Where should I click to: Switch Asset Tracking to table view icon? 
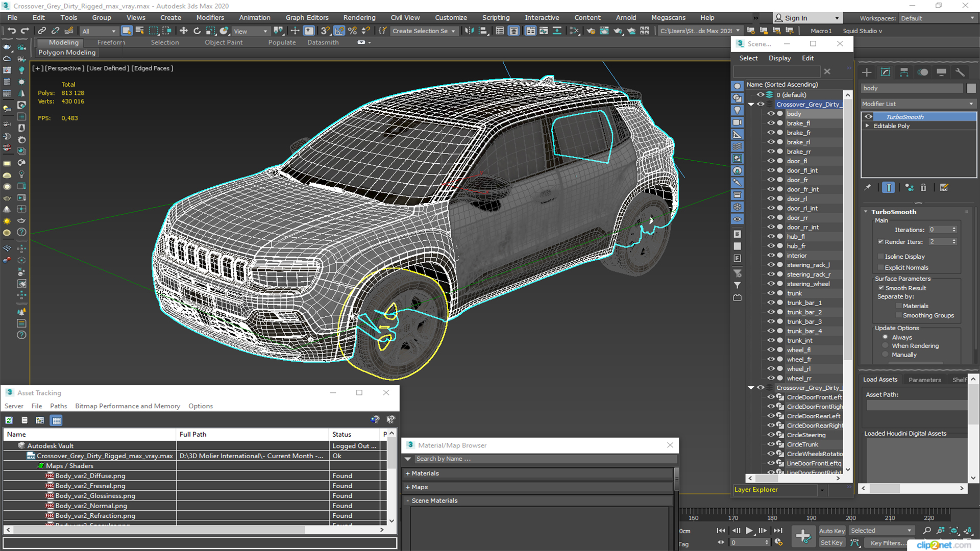click(57, 420)
